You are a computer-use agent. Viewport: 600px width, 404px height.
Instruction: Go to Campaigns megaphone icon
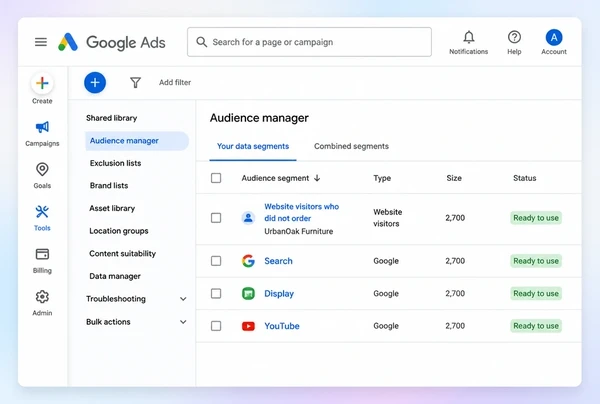click(x=42, y=127)
